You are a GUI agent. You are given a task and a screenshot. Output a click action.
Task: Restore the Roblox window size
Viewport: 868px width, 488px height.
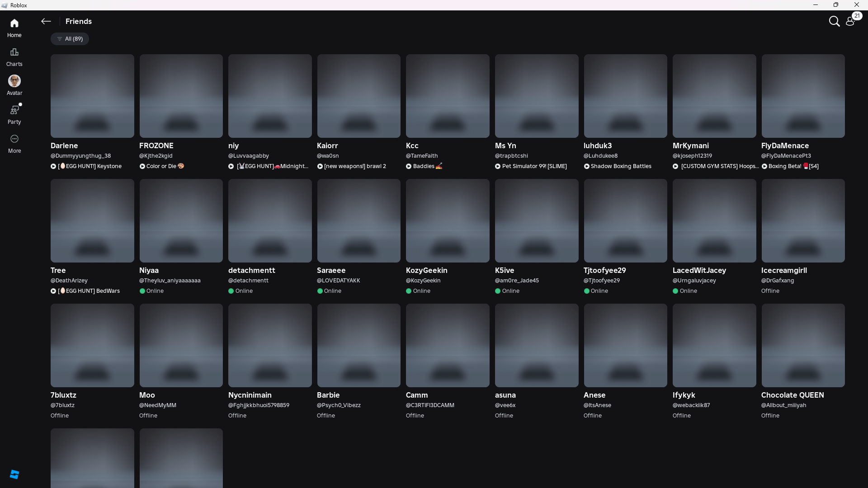pyautogui.click(x=835, y=5)
